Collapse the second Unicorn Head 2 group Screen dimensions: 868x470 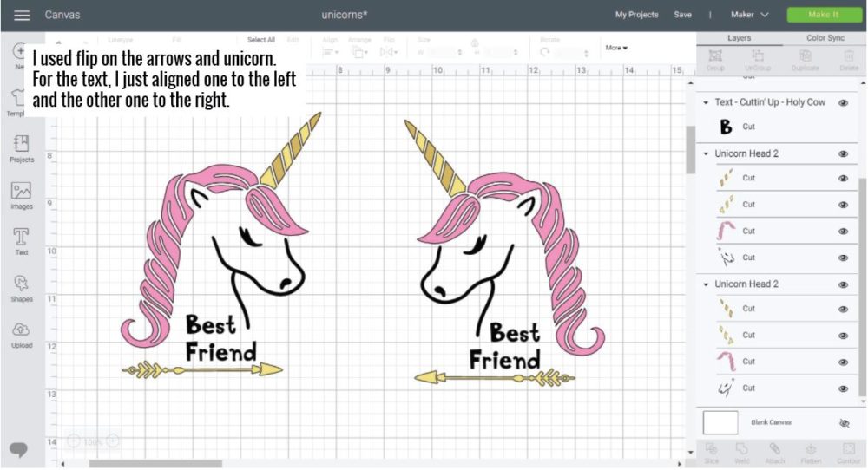[x=707, y=284]
